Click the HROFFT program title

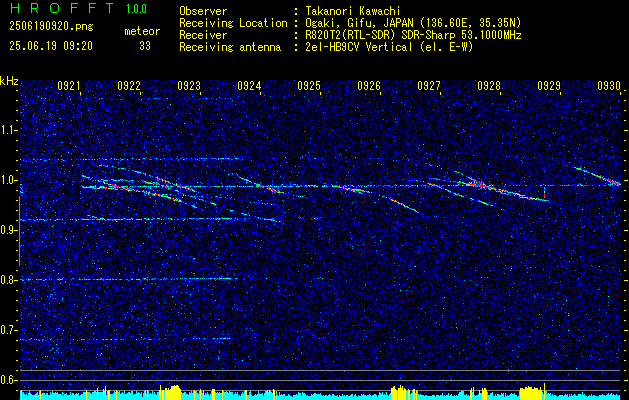(x=63, y=8)
